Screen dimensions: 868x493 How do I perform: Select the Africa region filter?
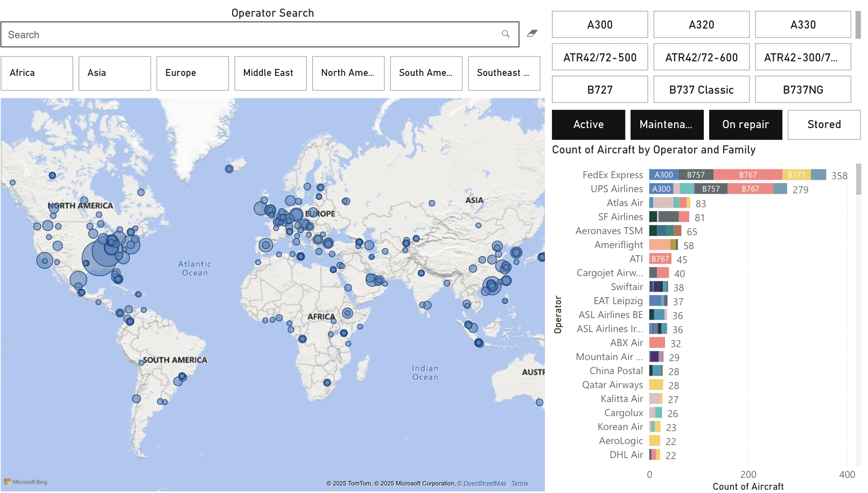click(37, 73)
